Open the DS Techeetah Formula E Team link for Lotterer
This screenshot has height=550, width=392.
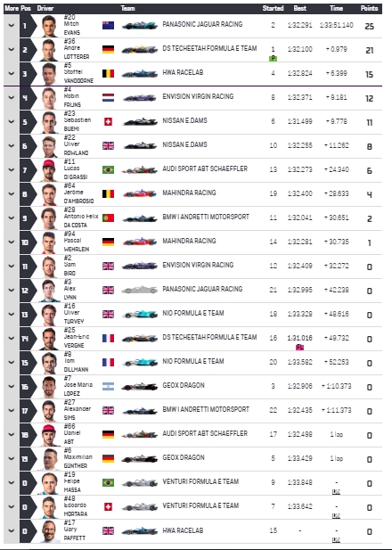pyautogui.click(x=209, y=48)
